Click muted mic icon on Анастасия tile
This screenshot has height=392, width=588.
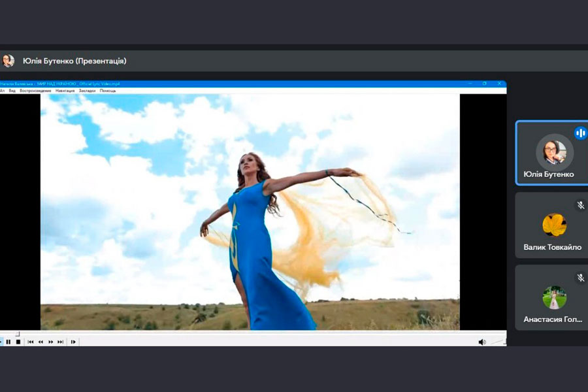tap(580, 278)
